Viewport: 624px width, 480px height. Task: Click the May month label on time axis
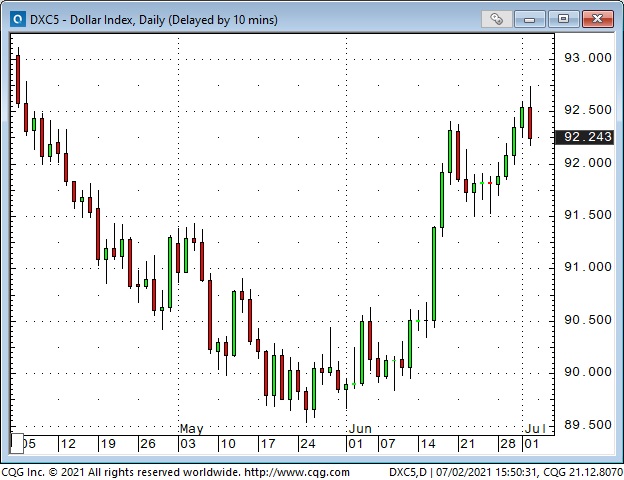pyautogui.click(x=191, y=429)
